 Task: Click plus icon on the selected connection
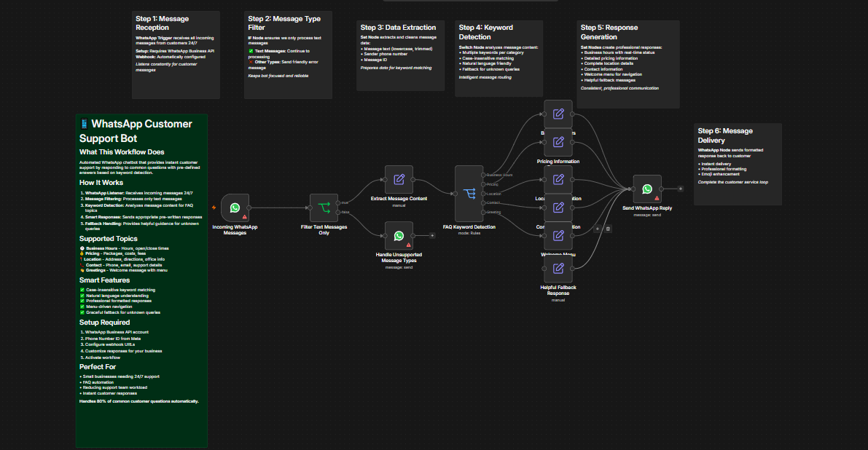point(598,229)
